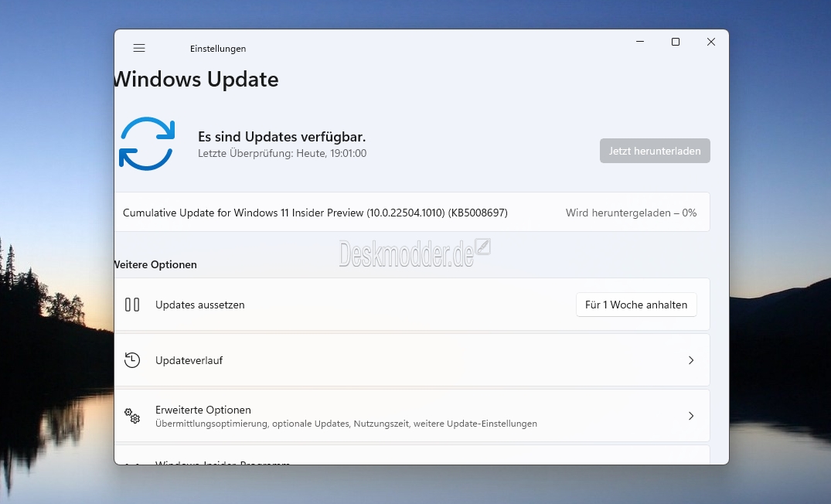
Task: Click the gears icon for Erweiterte Optionen
Action: pos(132,416)
